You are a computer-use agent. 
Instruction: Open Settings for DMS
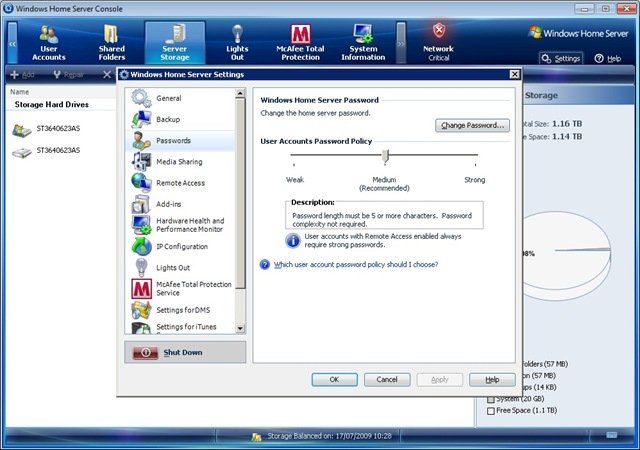(x=180, y=310)
